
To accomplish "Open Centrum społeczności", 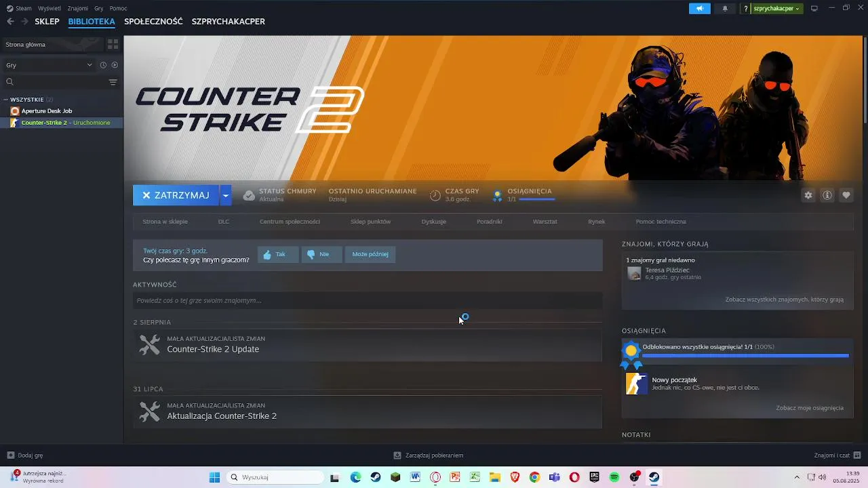I will [x=290, y=222].
